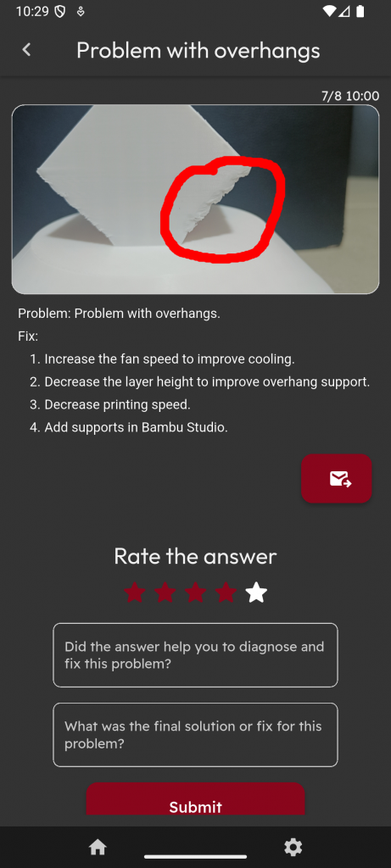Screen dimensions: 391x868
Task: Tap the shield icon in status bar
Action: [60, 11]
